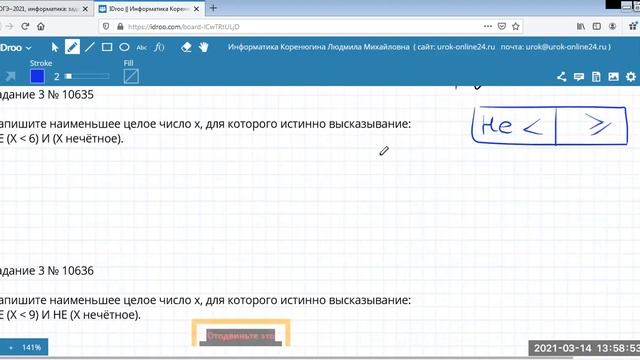Select the arrow pointer tool
Image resolution: width=640 pixels, height=360 pixels.
55,47
